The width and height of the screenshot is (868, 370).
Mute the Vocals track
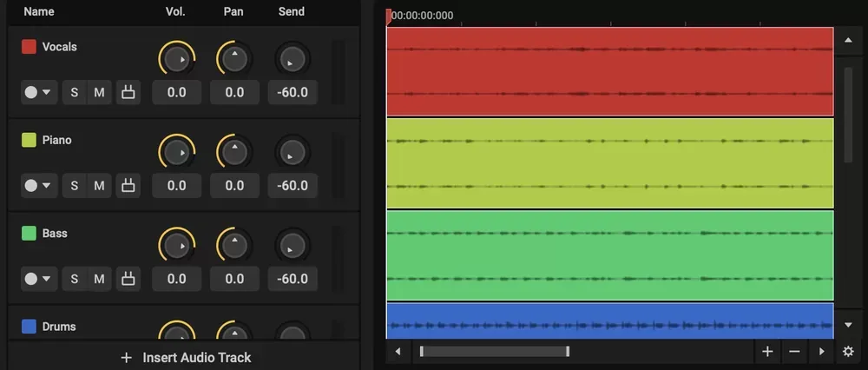pos(99,92)
